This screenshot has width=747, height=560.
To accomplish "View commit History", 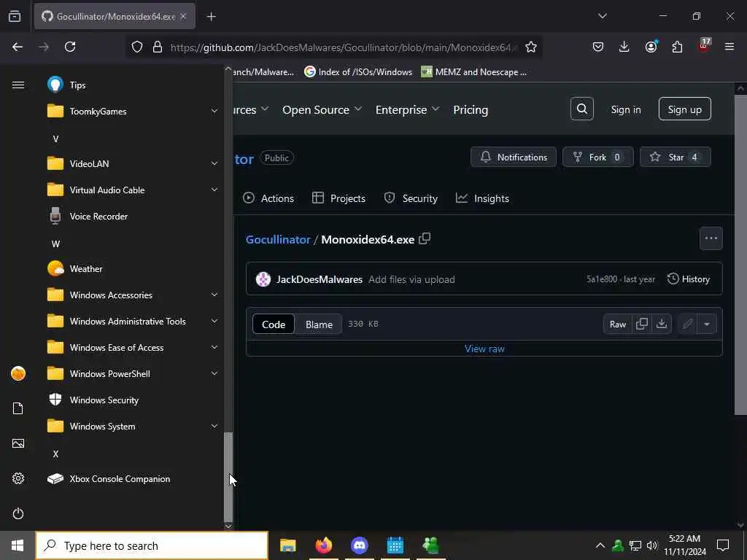I will (689, 279).
